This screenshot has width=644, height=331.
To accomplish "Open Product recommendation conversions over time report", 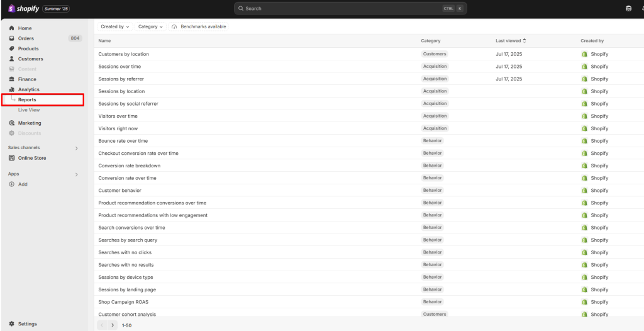I will pyautogui.click(x=152, y=203).
